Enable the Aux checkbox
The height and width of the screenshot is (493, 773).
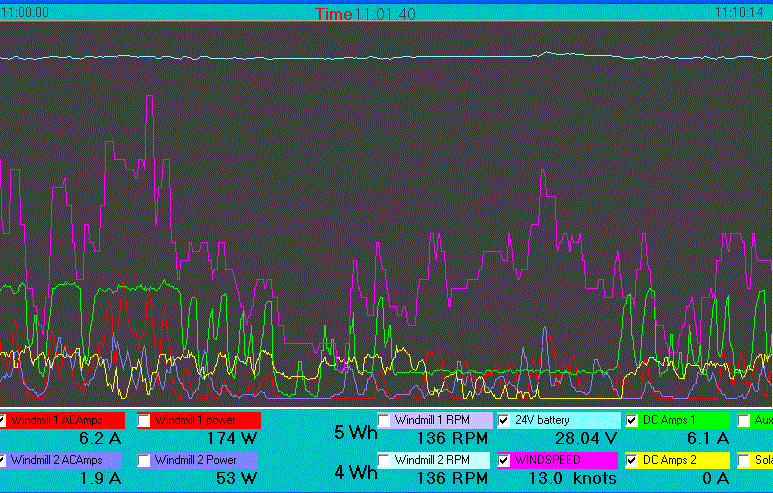745,420
